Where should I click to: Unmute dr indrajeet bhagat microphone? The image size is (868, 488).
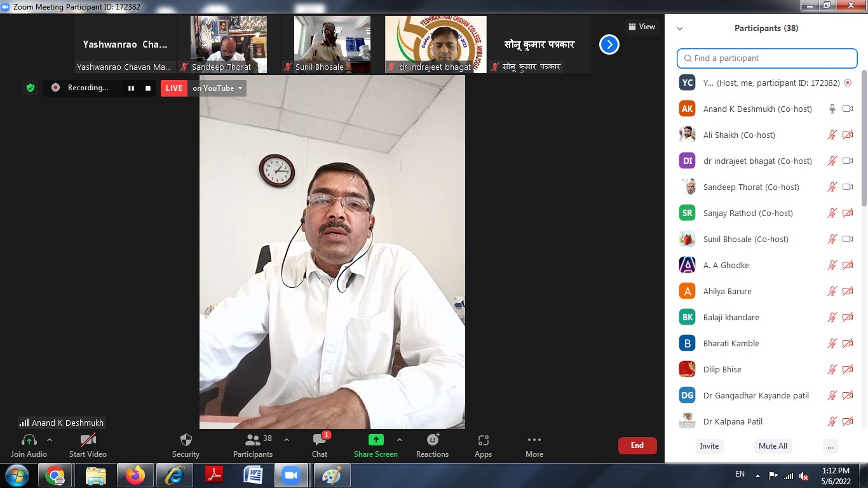tap(832, 161)
